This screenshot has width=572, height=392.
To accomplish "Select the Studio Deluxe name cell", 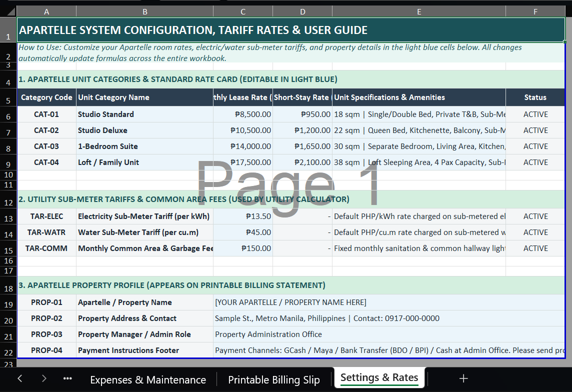I will point(145,130).
